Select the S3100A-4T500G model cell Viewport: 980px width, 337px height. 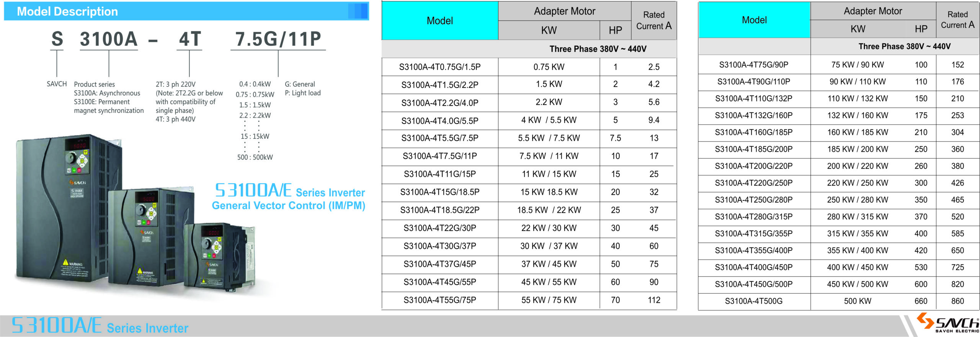pos(753,301)
